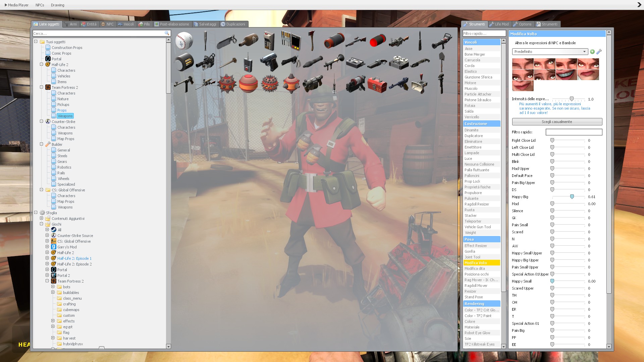Spawn the baseball weapon prop
This screenshot has width=644, height=362.
[184, 41]
